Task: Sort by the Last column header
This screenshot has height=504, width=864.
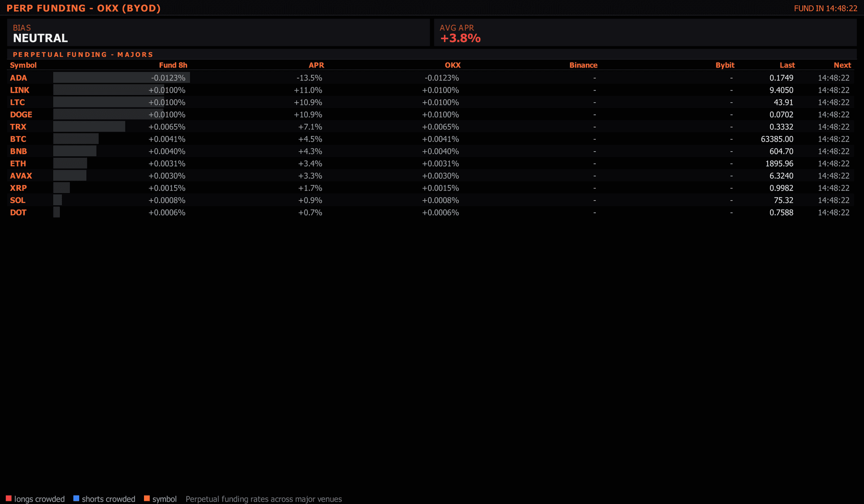Action: (x=787, y=65)
